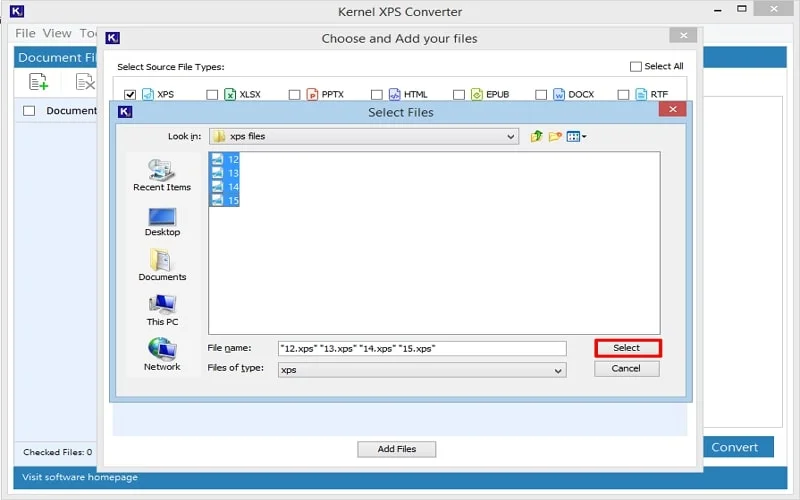Select file 12 in the file list
The height and width of the screenshot is (500, 800).
224,159
